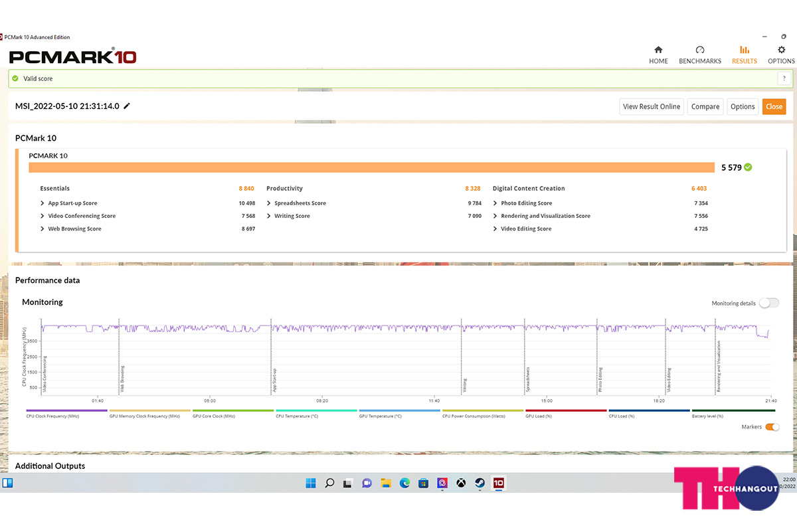Click the pencil icon to rename result
Screen dimensions: 797x532
(x=127, y=106)
